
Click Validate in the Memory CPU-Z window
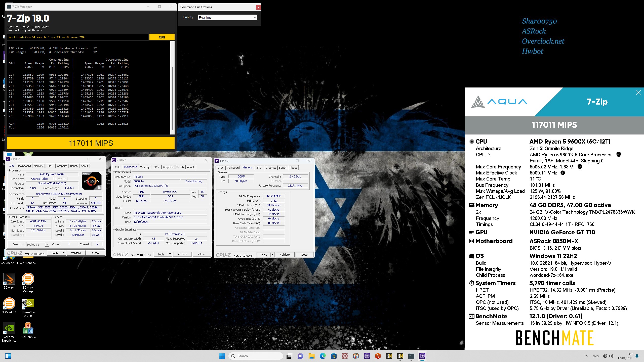pyautogui.click(x=285, y=255)
